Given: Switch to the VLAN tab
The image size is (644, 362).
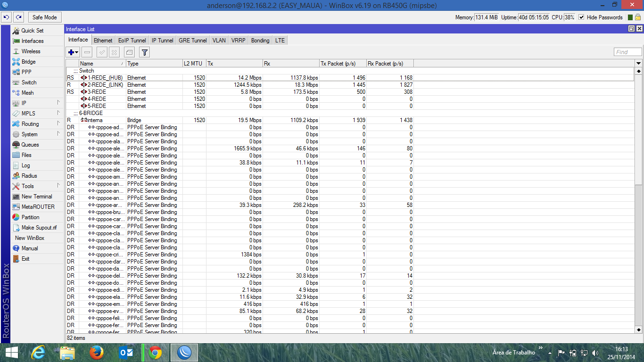Looking at the screenshot, I should (x=219, y=41).
